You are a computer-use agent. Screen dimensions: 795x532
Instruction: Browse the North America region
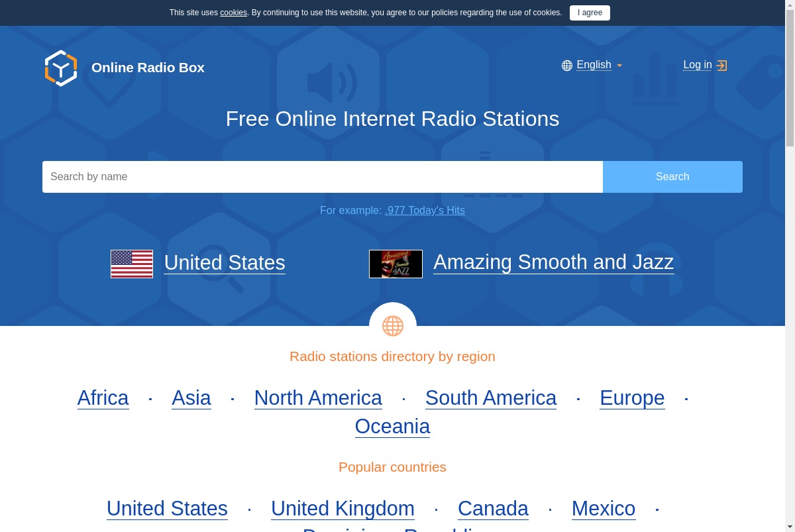point(318,398)
